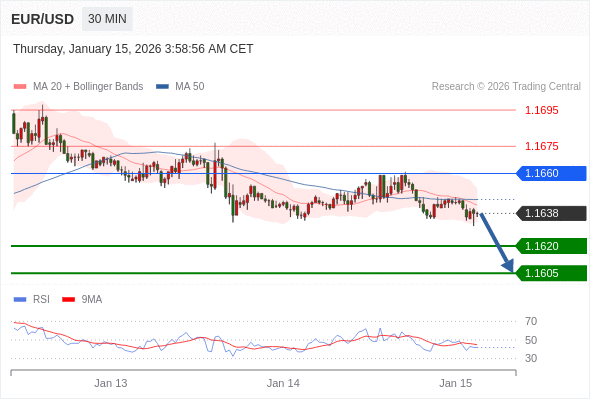This screenshot has width=590, height=400.
Task: Click the green 1.1605 target tag
Action: (551, 273)
